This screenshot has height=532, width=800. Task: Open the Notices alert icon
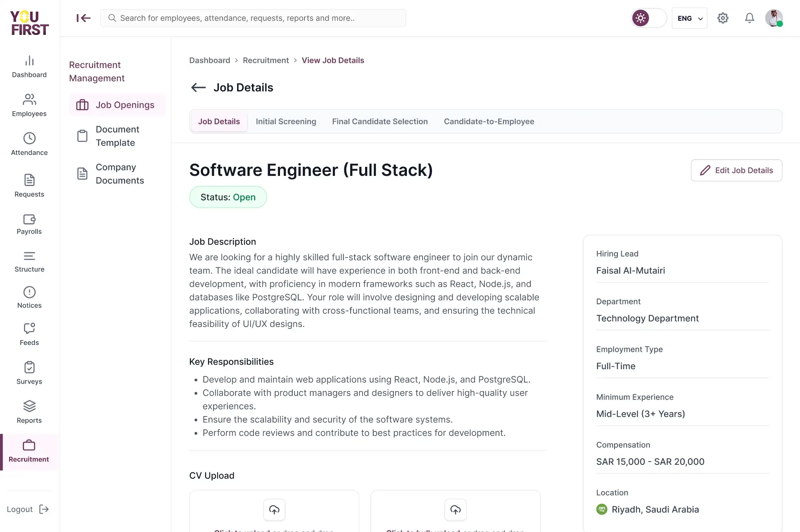29,292
